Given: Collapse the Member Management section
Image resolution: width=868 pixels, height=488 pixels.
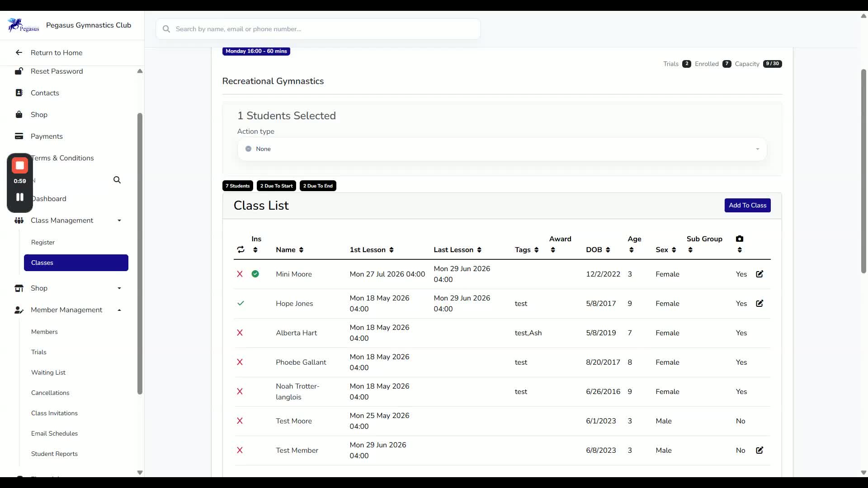Looking at the screenshot, I should pos(119,310).
